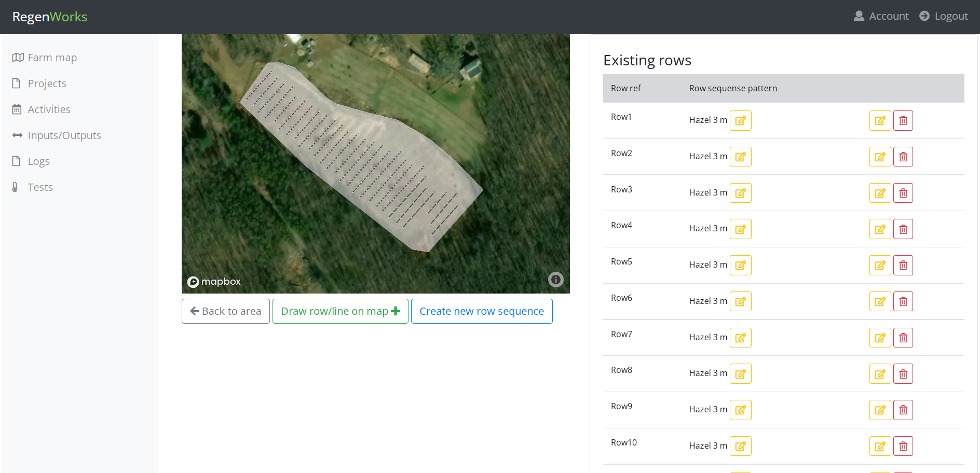Open the Logs section
980x473 pixels.
point(39,161)
